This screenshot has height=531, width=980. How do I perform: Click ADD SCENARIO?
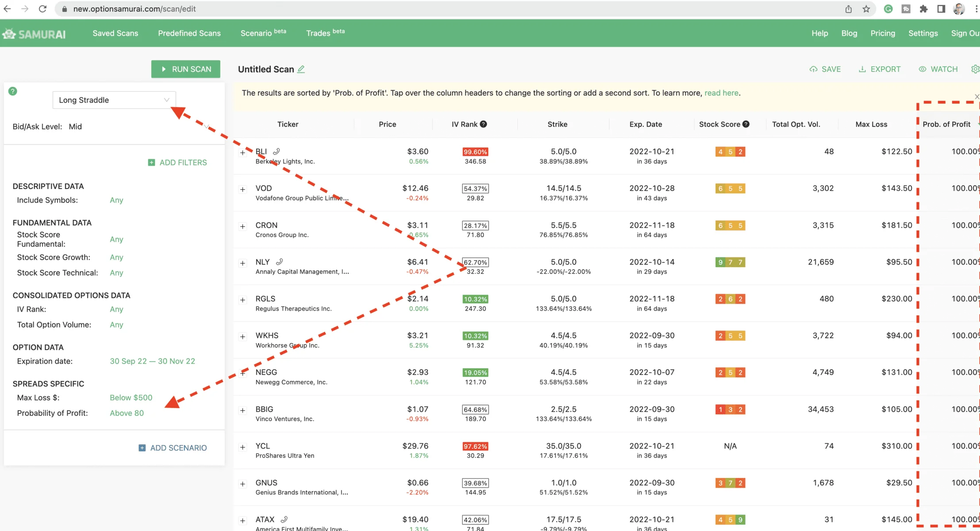click(172, 448)
